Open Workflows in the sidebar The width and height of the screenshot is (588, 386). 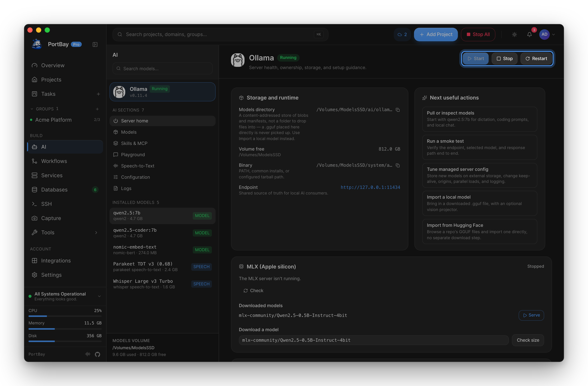[x=65, y=161]
